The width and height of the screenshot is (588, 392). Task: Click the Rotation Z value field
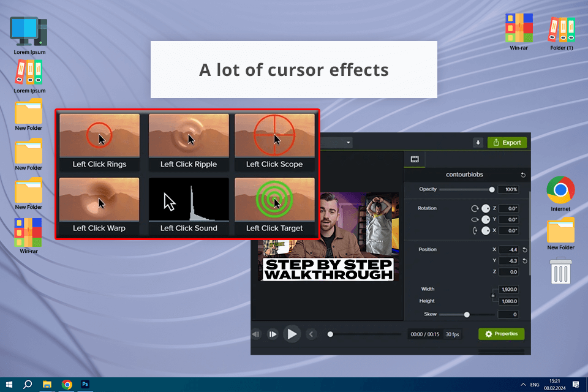click(508, 209)
